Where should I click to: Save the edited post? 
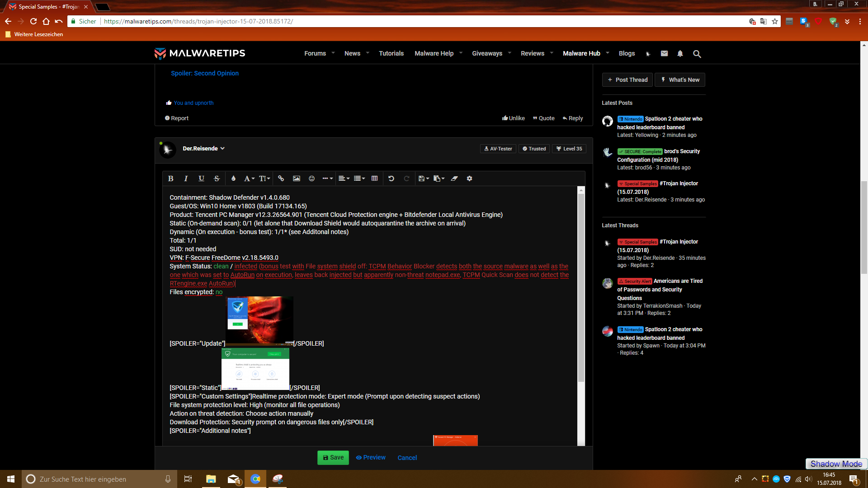(333, 458)
